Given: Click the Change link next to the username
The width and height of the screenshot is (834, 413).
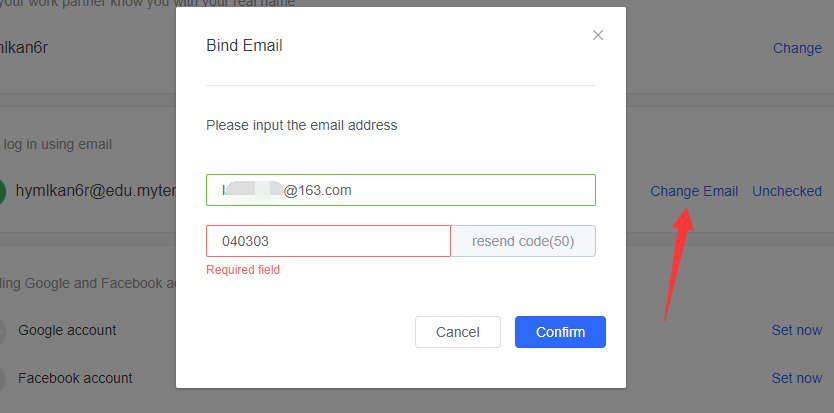Looking at the screenshot, I should 797,48.
